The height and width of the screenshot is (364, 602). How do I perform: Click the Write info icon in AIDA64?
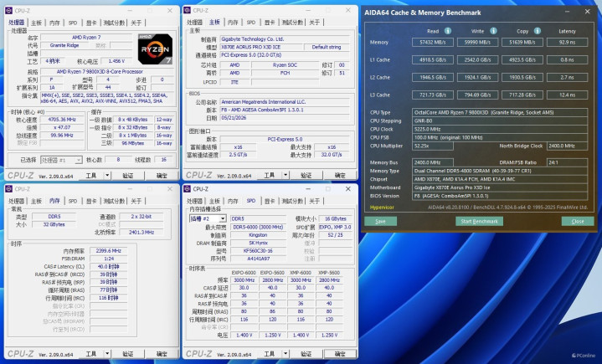click(x=493, y=31)
